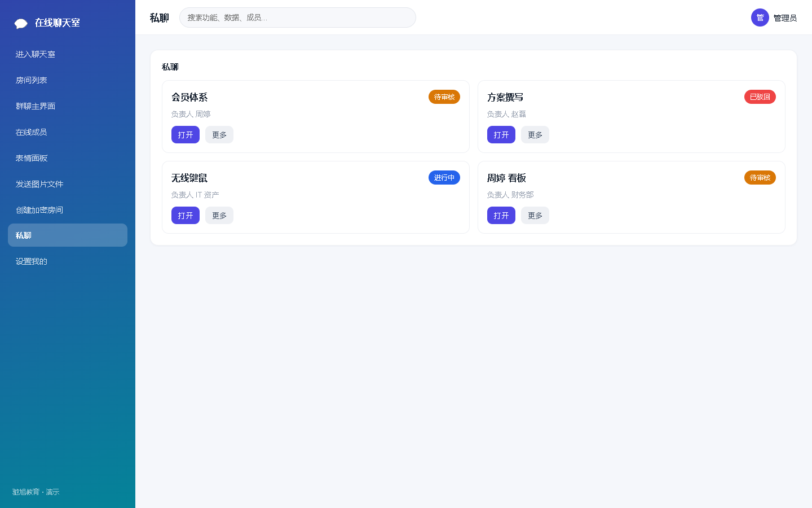This screenshot has height=508, width=812.
Task: Expand 更多 options for 方案撰写
Action: tap(535, 135)
